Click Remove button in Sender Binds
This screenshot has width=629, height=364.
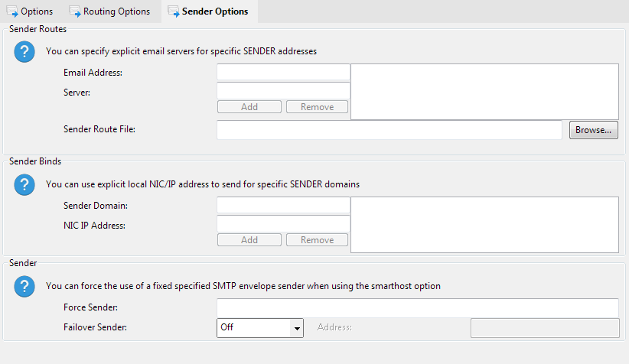pos(317,240)
